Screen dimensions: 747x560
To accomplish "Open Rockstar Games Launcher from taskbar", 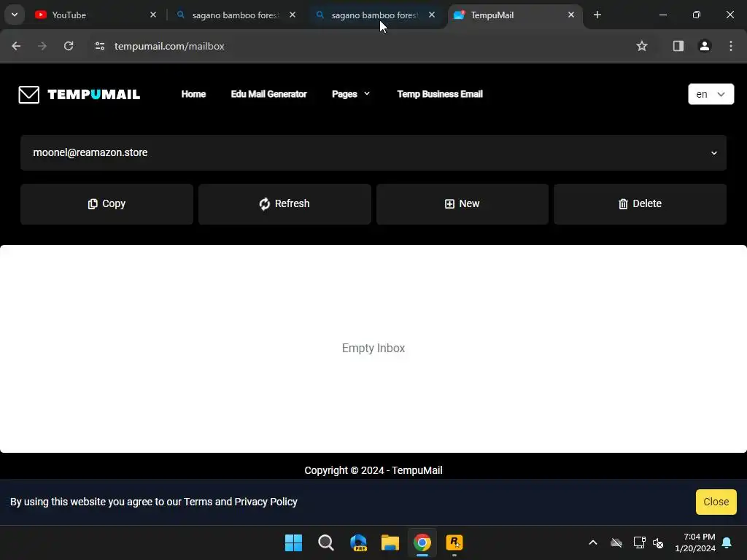I will coord(454,542).
